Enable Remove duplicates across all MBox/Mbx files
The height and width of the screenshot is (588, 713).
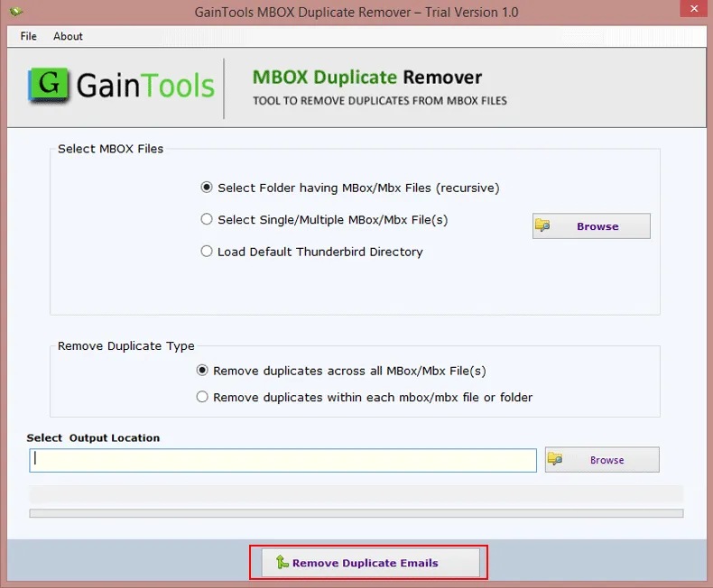pyautogui.click(x=202, y=370)
